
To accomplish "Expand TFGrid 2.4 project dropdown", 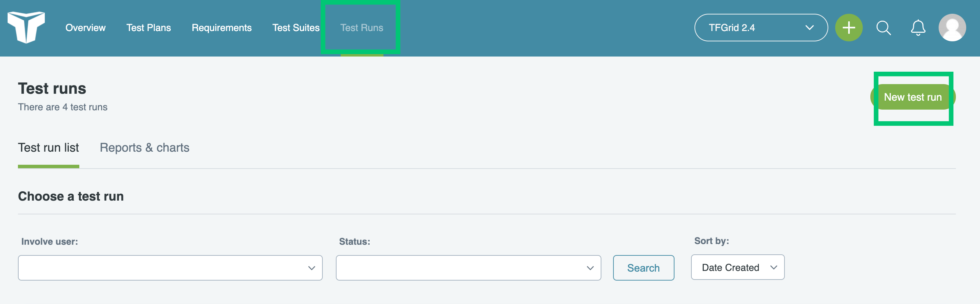I will 761,28.
